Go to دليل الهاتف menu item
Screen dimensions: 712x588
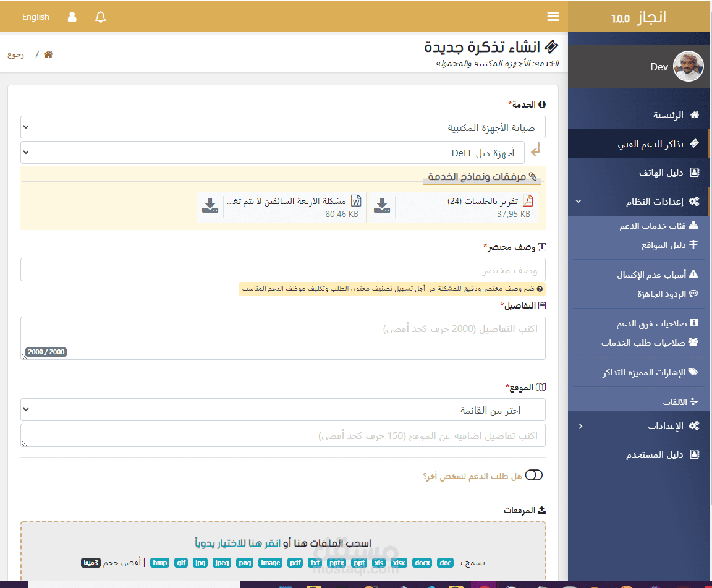point(661,173)
